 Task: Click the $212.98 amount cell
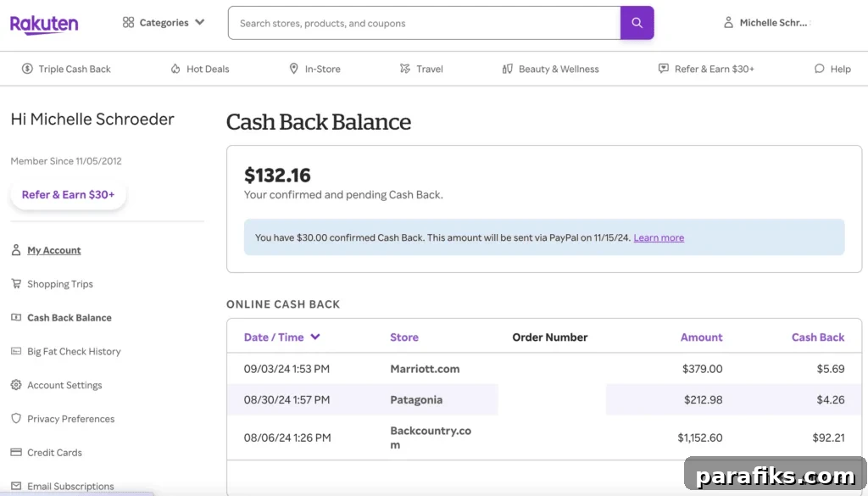pos(703,399)
